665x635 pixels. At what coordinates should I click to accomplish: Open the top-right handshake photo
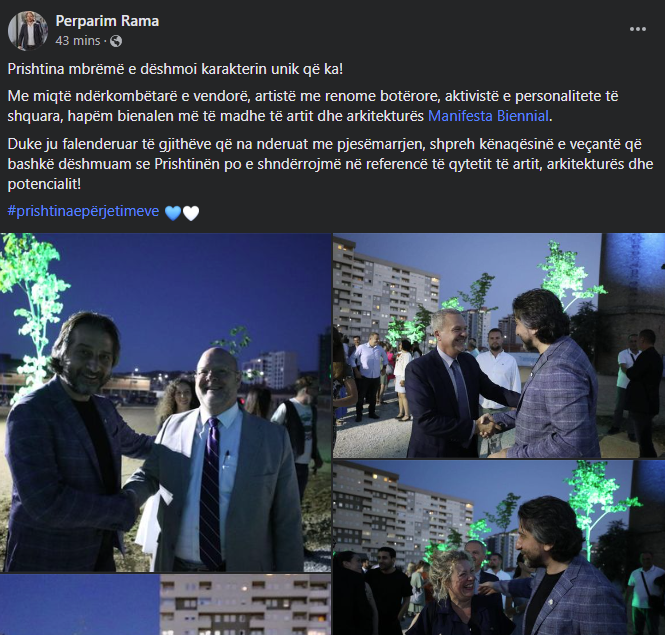click(499, 345)
